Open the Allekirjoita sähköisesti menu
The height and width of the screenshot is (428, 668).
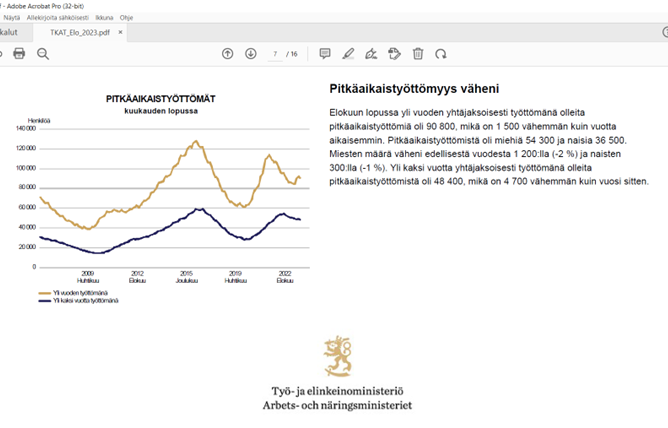tap(59, 19)
